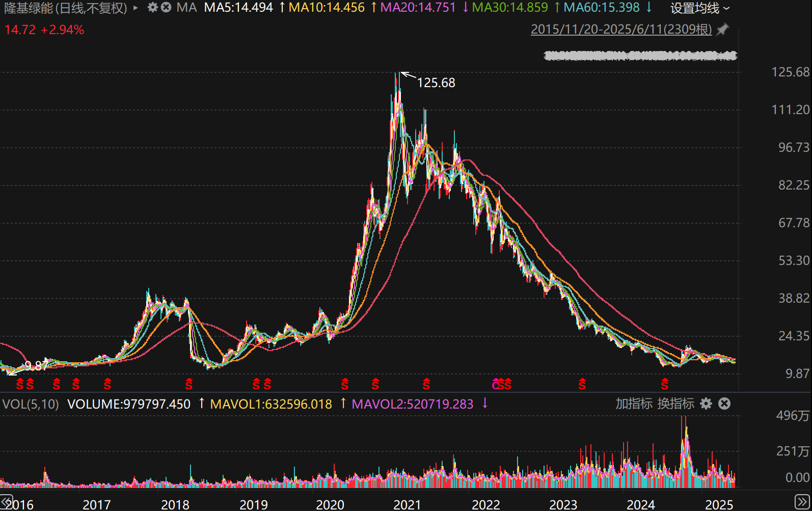
Task: Close the VOL indicator panel
Action: 724,404
